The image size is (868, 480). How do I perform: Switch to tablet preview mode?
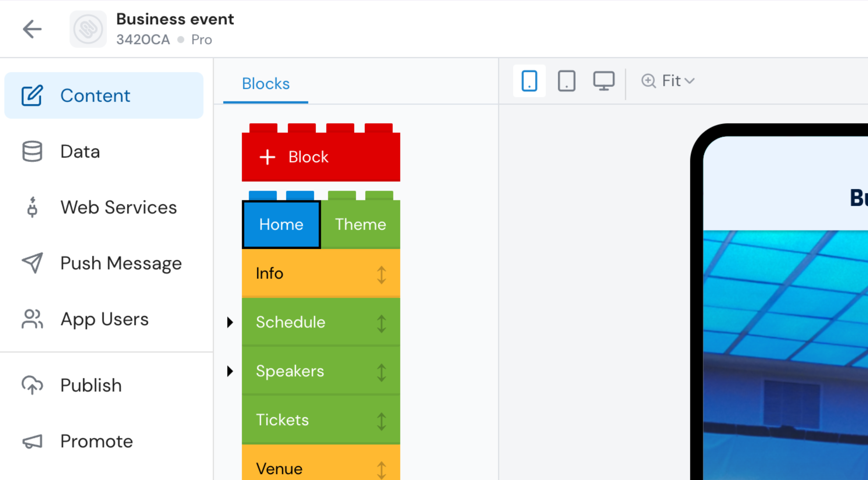566,81
